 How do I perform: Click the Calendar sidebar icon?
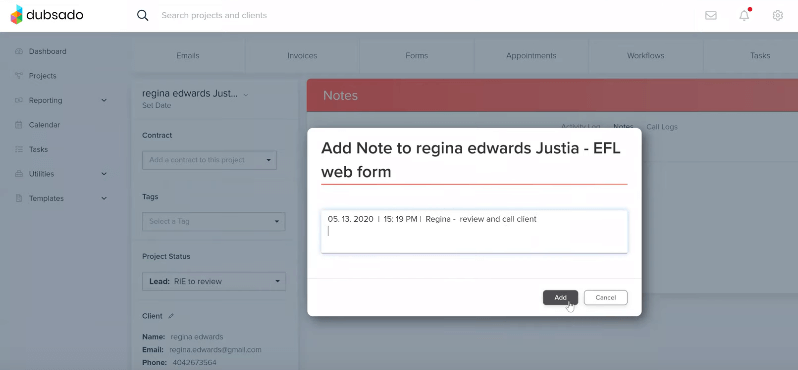click(x=19, y=125)
